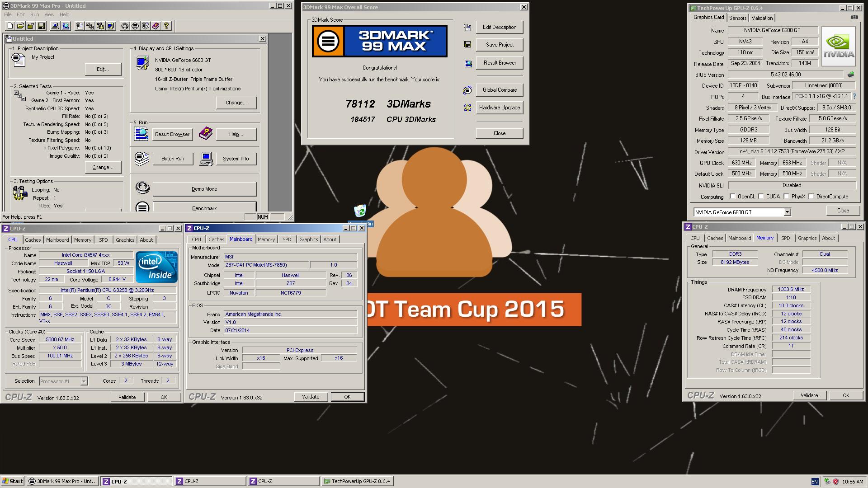The height and width of the screenshot is (488, 868).
Task: Open the Graphics tab in right CPU-Z window
Action: [x=807, y=238]
